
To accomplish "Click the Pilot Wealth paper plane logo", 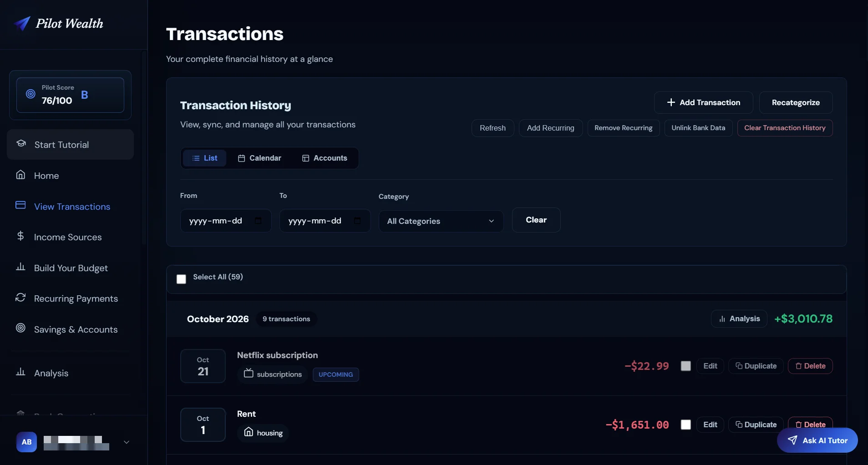I will coord(22,23).
